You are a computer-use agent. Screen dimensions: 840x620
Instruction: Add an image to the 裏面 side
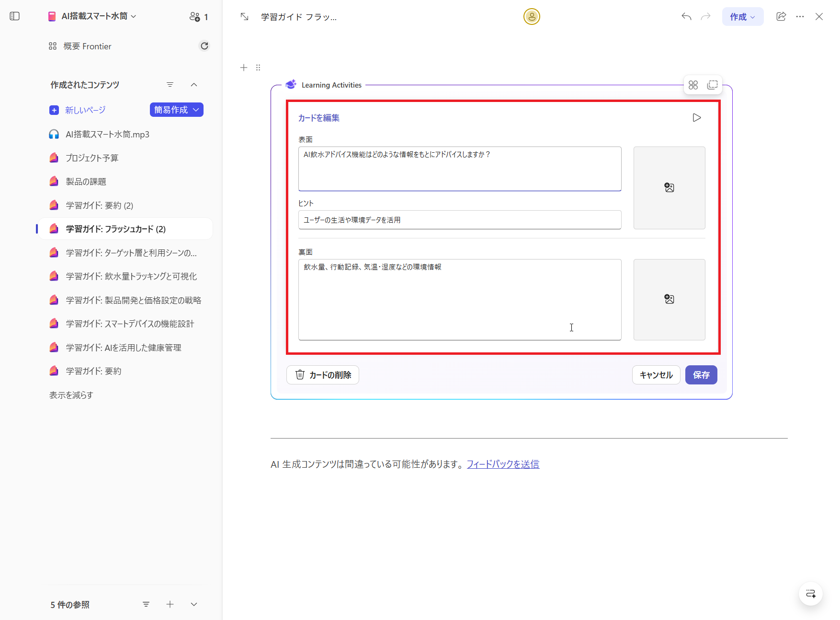[x=669, y=299]
